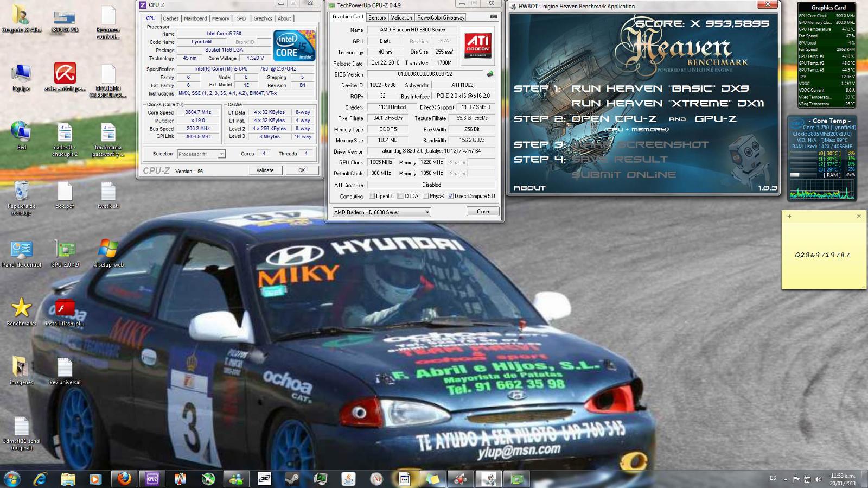Click the ES language indicator in tray

pos(773,478)
